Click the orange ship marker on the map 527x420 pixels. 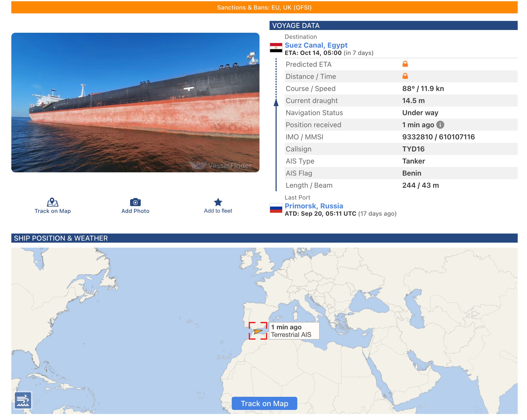[x=258, y=331]
